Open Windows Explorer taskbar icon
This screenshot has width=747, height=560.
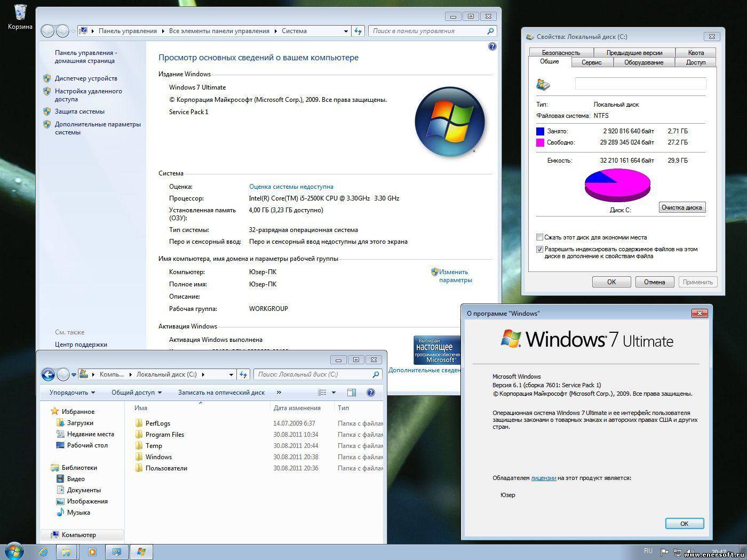tap(66, 552)
